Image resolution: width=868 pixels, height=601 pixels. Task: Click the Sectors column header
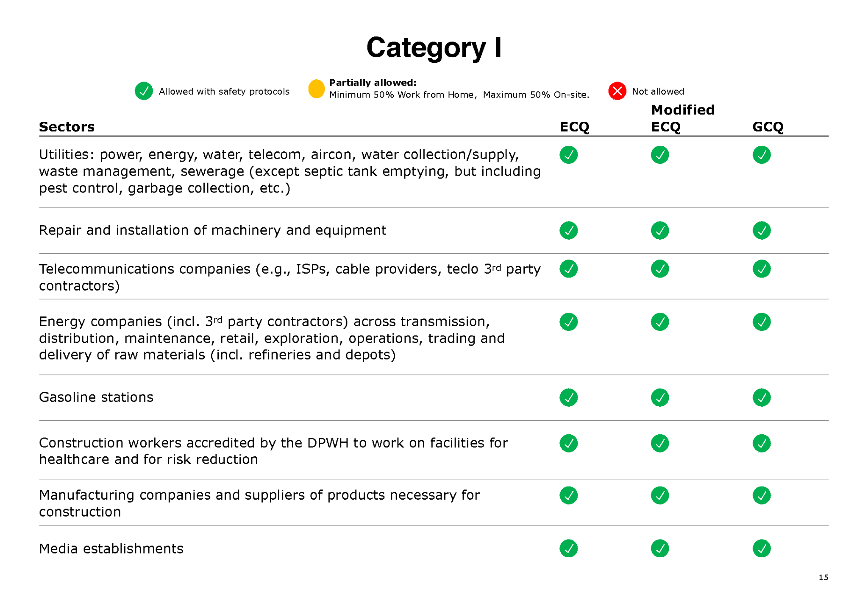pyautogui.click(x=67, y=127)
